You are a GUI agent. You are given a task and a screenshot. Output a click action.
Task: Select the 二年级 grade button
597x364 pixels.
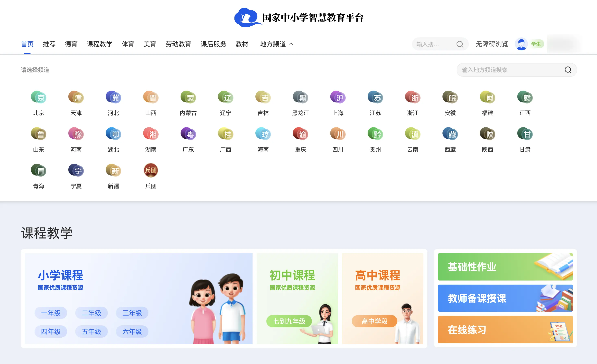[x=92, y=313]
